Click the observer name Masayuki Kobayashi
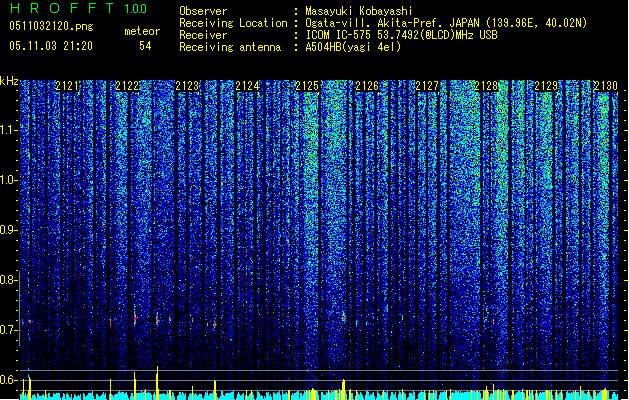This screenshot has width=629, height=400. click(x=359, y=11)
